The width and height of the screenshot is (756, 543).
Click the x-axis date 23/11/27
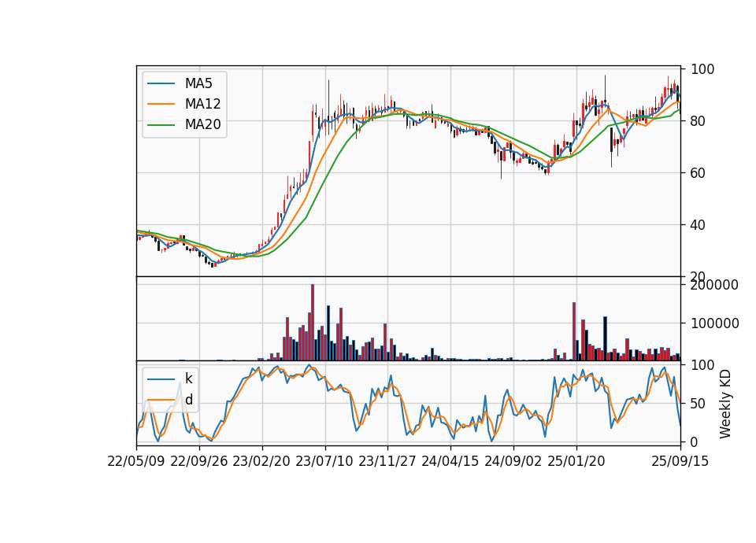pos(387,461)
